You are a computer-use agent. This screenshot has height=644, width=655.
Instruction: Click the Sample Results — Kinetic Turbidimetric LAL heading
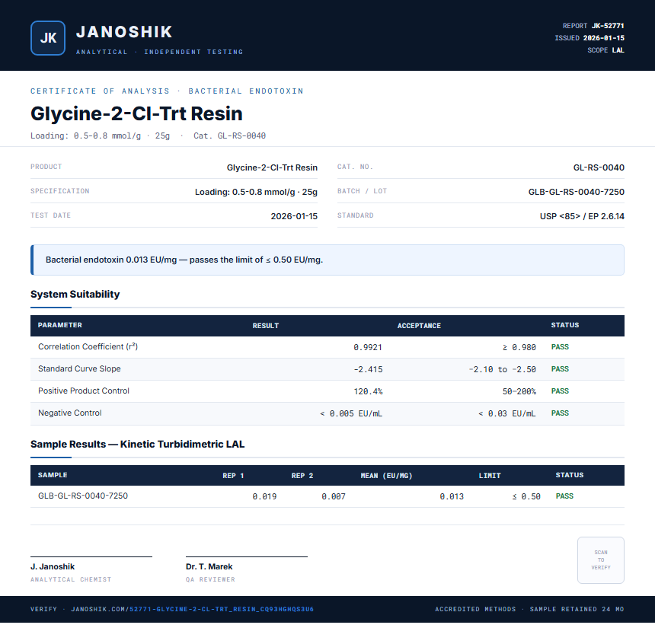[x=137, y=444]
